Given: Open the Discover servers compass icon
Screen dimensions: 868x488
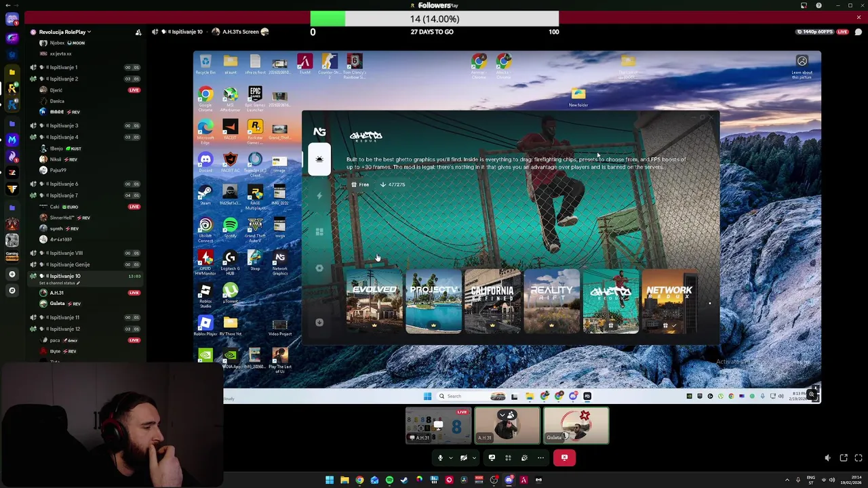Looking at the screenshot, I should tap(12, 290).
